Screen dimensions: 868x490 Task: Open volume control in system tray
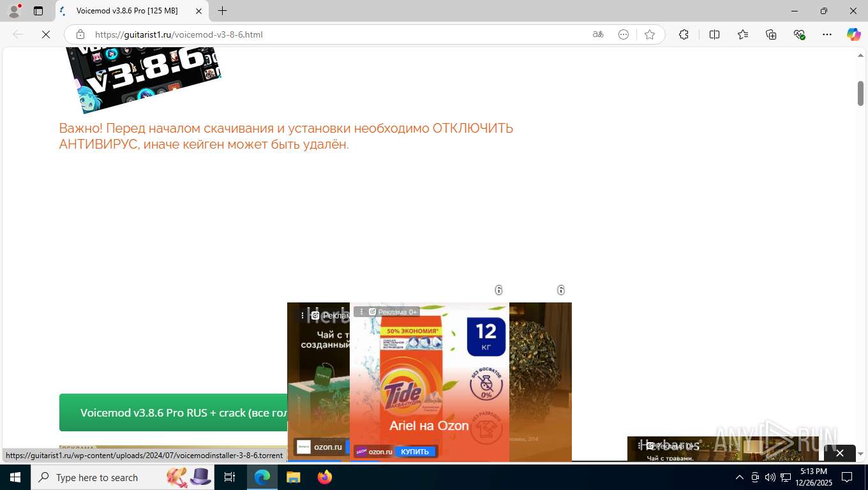point(770,477)
